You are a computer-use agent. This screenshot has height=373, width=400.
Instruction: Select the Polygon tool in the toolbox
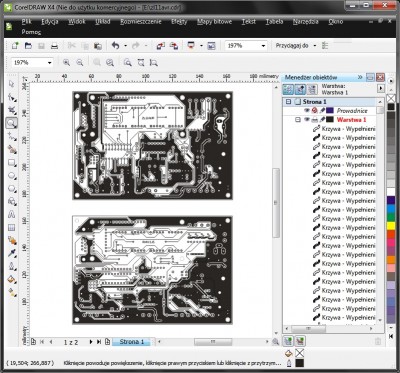[12, 189]
